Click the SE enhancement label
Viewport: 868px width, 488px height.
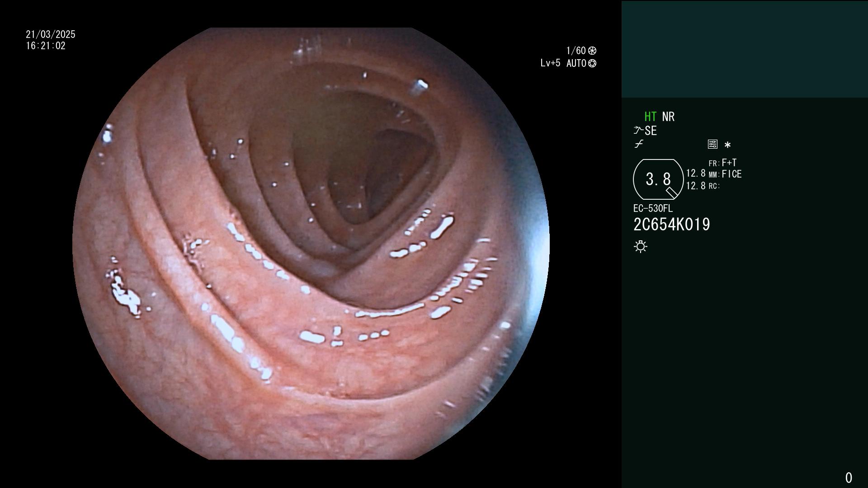651,131
